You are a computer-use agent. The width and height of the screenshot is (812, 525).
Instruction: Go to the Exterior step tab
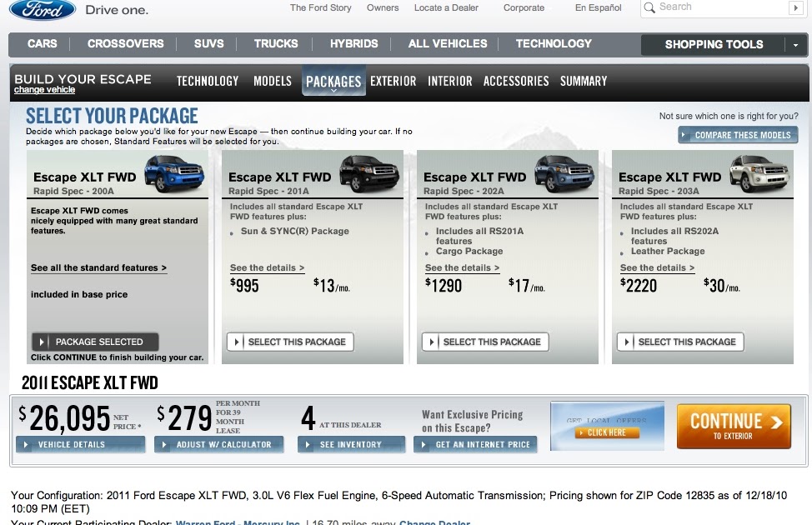(x=393, y=82)
